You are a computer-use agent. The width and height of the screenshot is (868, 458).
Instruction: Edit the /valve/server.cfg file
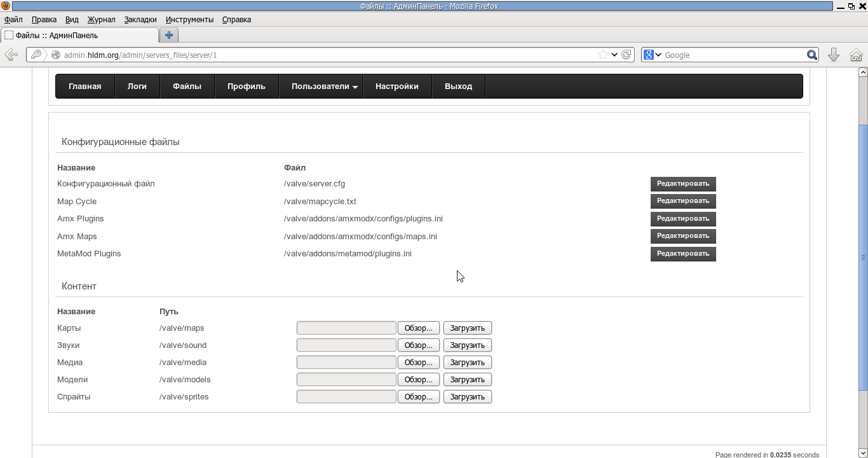[x=682, y=184]
